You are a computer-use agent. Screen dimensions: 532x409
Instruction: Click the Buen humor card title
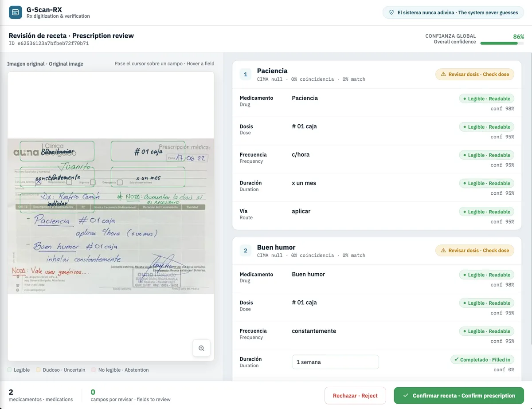point(276,248)
